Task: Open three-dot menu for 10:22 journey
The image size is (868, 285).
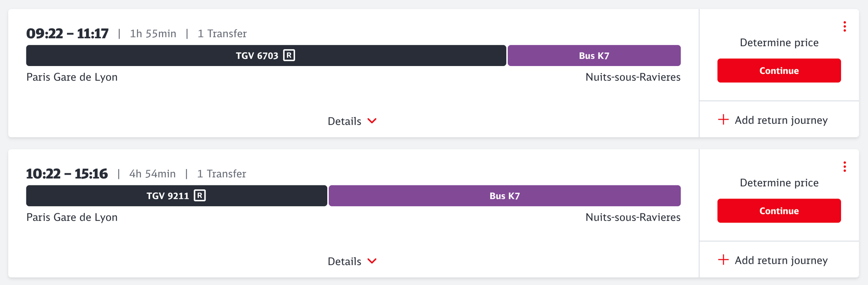Action: click(845, 167)
